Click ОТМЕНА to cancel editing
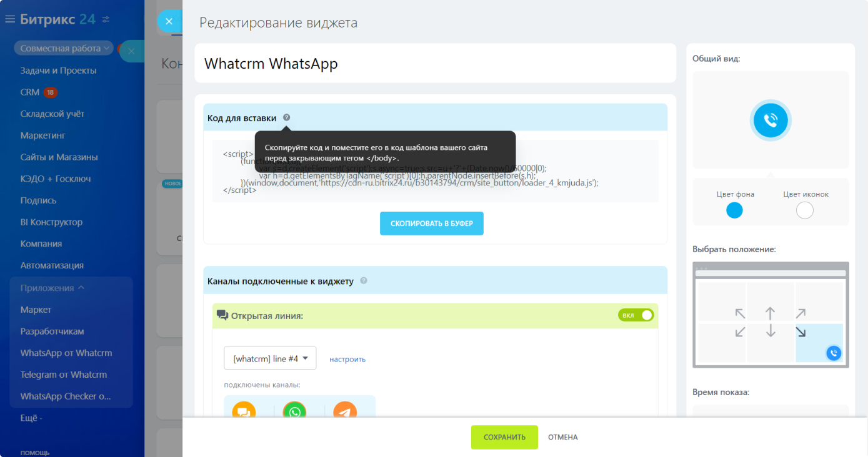The width and height of the screenshot is (868, 457). coord(563,437)
